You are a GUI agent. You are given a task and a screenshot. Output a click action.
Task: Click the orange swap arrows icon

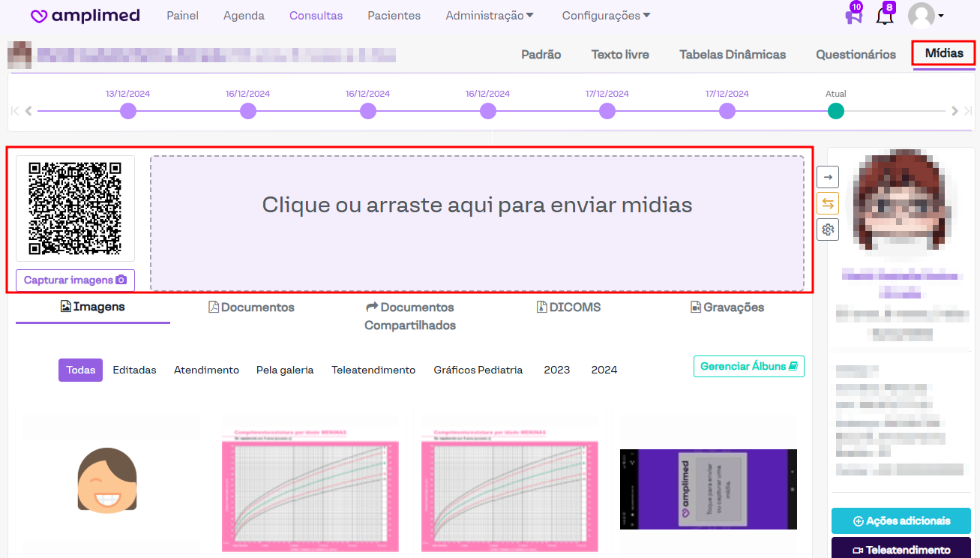click(828, 203)
